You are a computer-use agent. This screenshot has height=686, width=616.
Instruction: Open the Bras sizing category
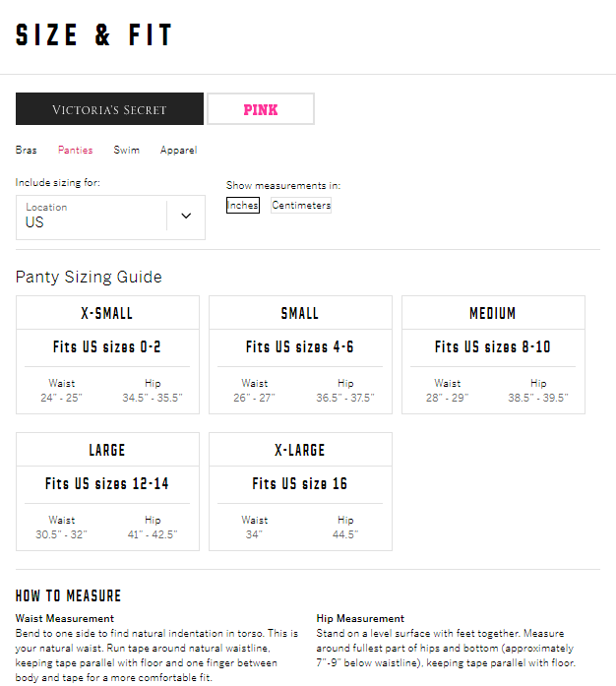(27, 150)
